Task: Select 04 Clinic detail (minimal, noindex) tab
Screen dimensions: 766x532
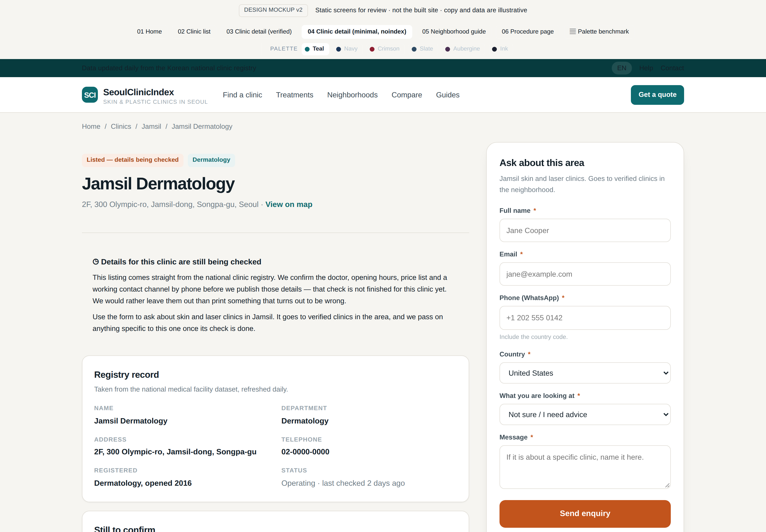Action: (357, 32)
